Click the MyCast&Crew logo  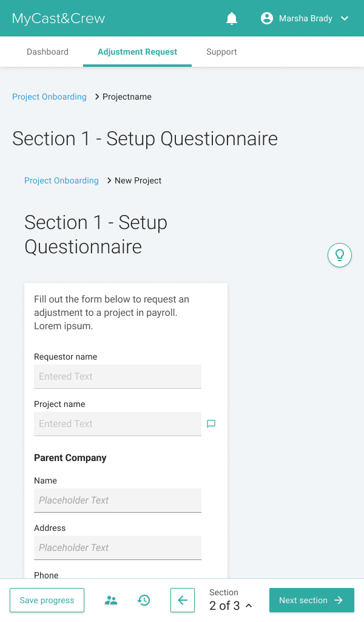tap(59, 18)
